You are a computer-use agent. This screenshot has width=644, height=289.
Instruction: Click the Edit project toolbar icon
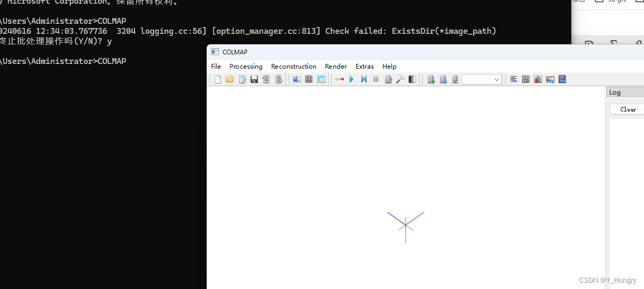[x=242, y=79]
